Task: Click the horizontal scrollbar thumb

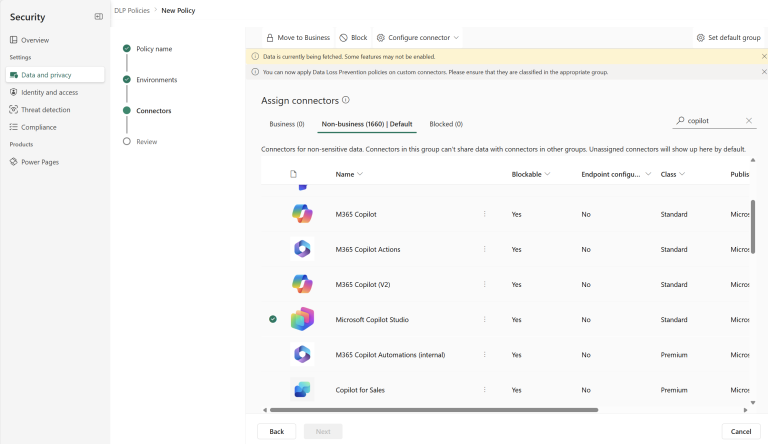Action: coord(434,410)
